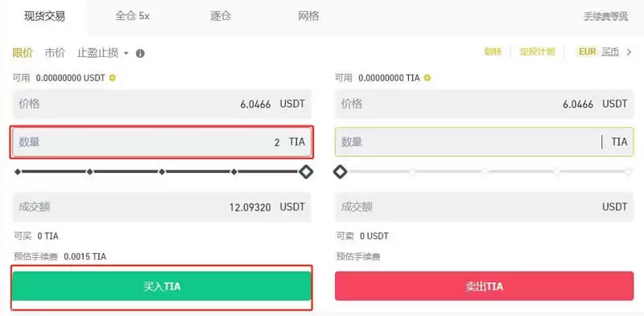Open the 逐仓 tab

(x=221, y=16)
